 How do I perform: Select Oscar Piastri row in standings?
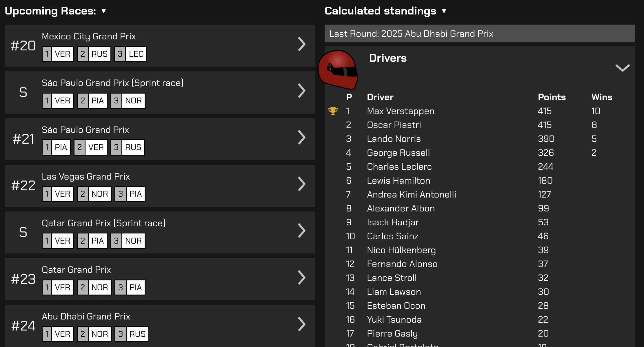[x=394, y=125]
